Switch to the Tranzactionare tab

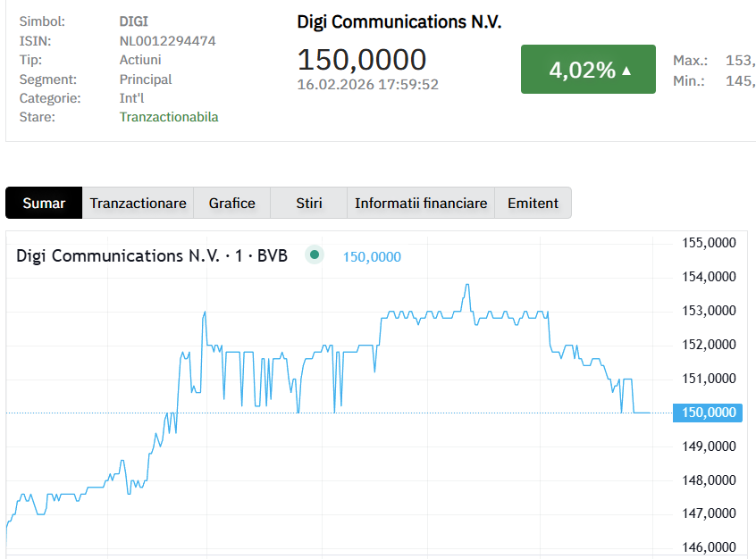[x=139, y=203]
